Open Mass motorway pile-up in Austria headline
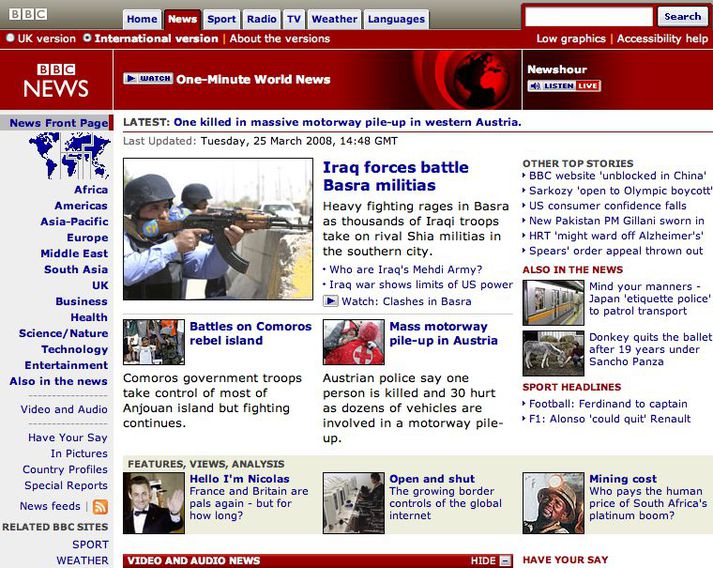Screen dimensions: 713x568 tap(443, 333)
